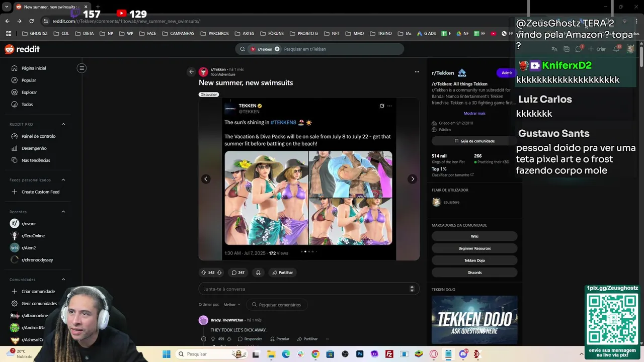Open the Chrome apps grid in the bookmarks bar
The height and width of the screenshot is (362, 644).
[9, 33]
